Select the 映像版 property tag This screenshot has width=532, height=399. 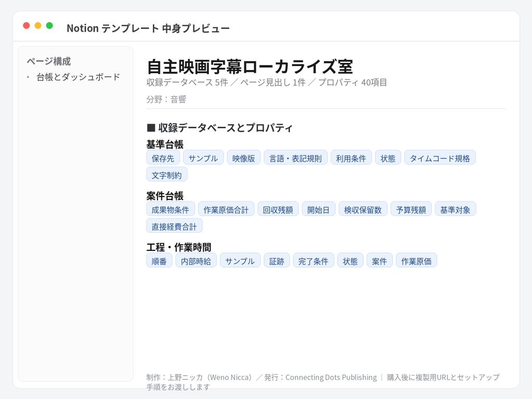pyautogui.click(x=244, y=158)
